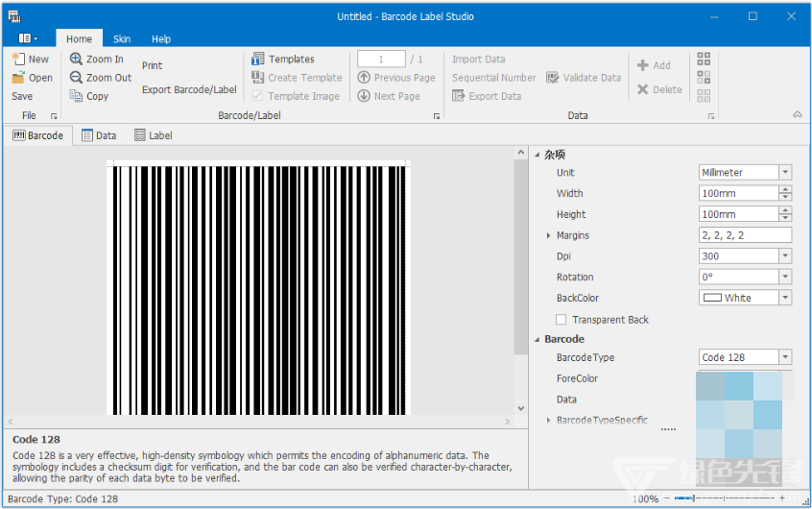
Task: Open a file with Open icon
Action: click(18, 78)
